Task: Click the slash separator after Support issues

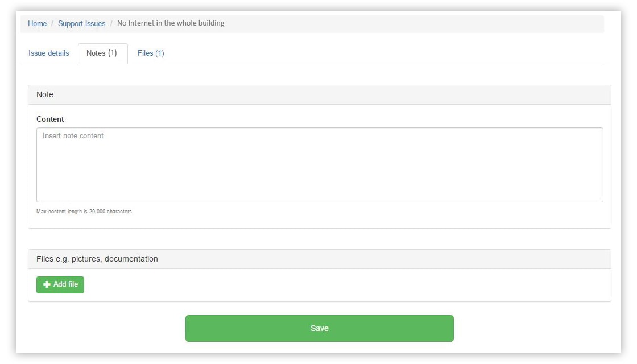Action: click(x=111, y=23)
